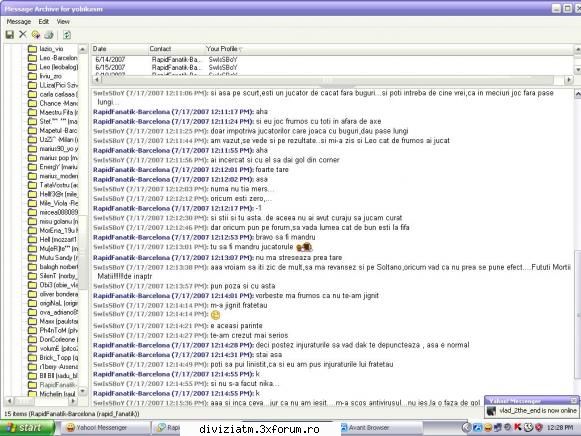Screen dimensions: 581x436
Task: Click the Delete X toolbar icon
Action: tap(23, 34)
